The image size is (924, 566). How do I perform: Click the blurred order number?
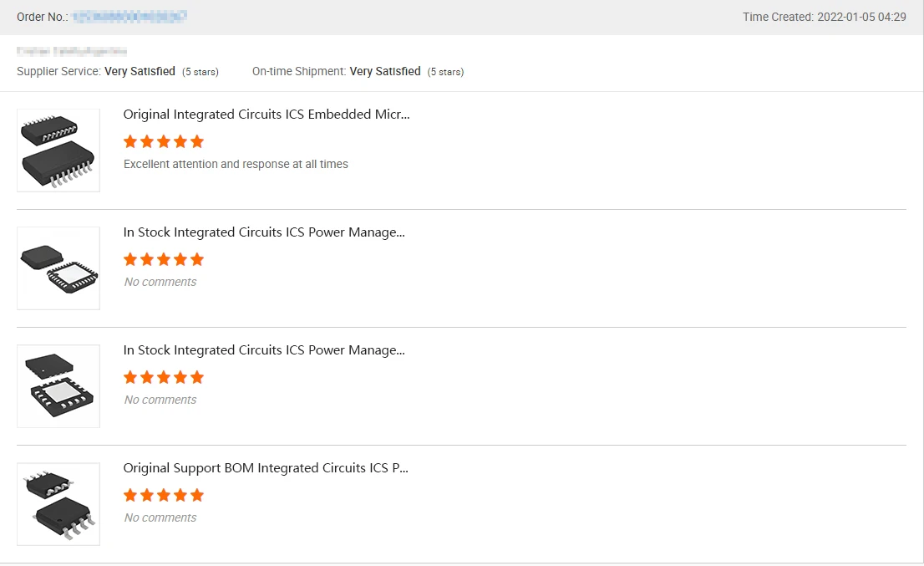pyautogui.click(x=129, y=17)
